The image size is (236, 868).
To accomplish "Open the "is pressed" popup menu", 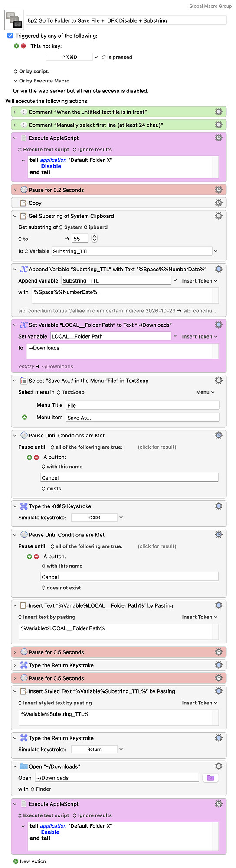I will click(x=117, y=57).
